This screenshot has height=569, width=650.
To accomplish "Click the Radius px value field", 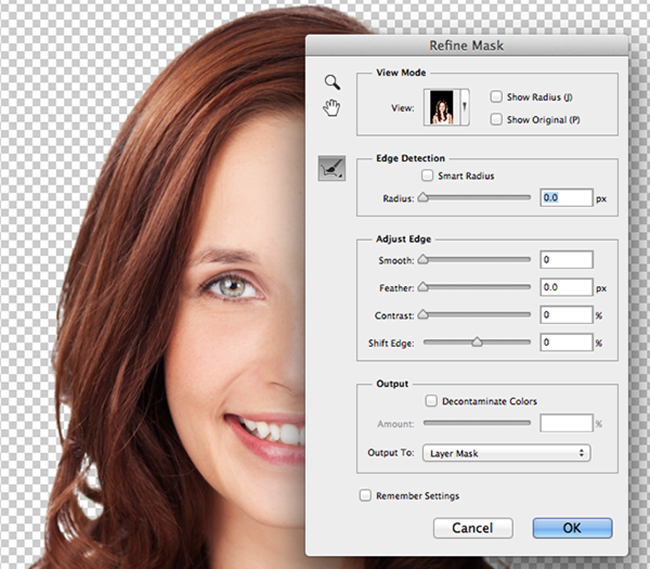I will tap(566, 198).
